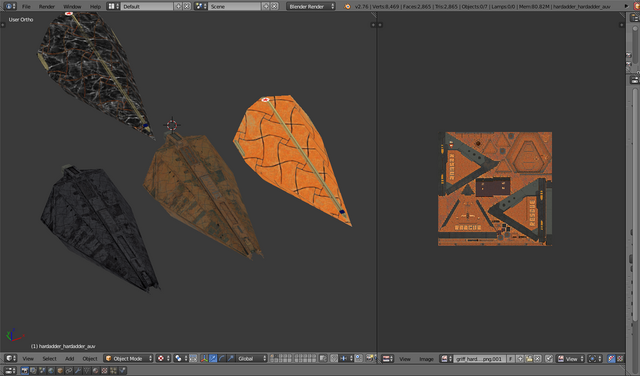Toggle lock camera and layers to scene
Image resolution: width=640 pixels, height=376 pixels.
pos(323,358)
